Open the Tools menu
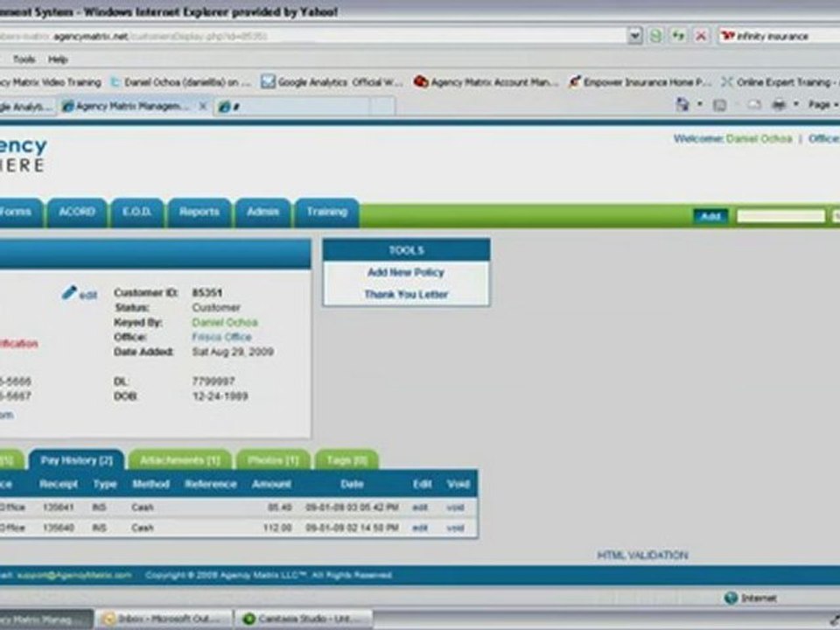The width and height of the screenshot is (840, 630). click(24, 59)
